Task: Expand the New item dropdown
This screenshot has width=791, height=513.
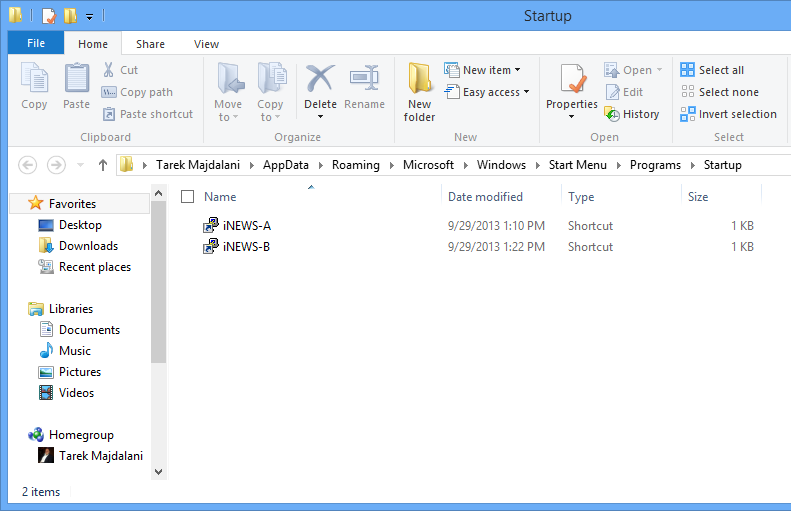Action: (483, 70)
